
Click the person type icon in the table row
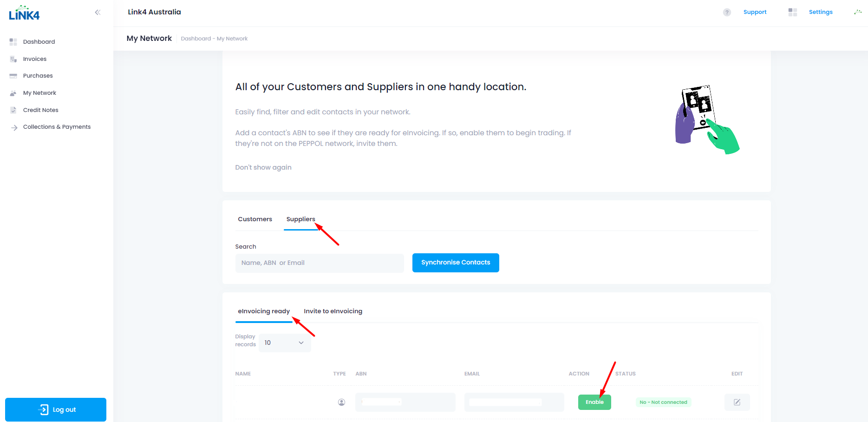[x=341, y=402]
